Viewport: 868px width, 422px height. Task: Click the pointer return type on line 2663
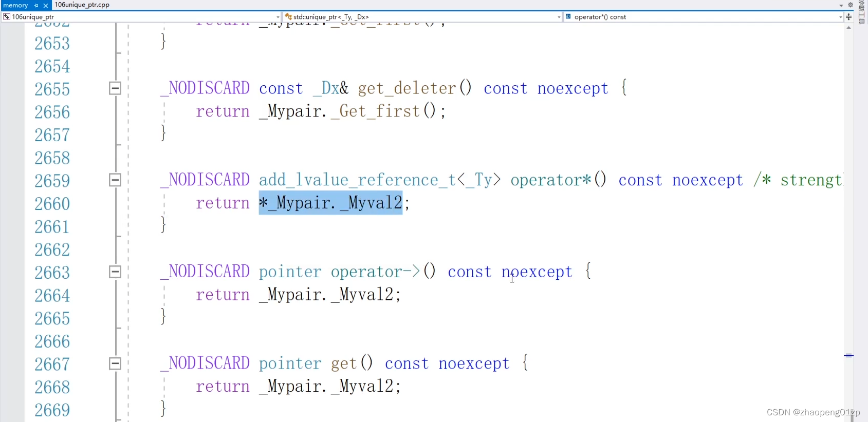[290, 272]
